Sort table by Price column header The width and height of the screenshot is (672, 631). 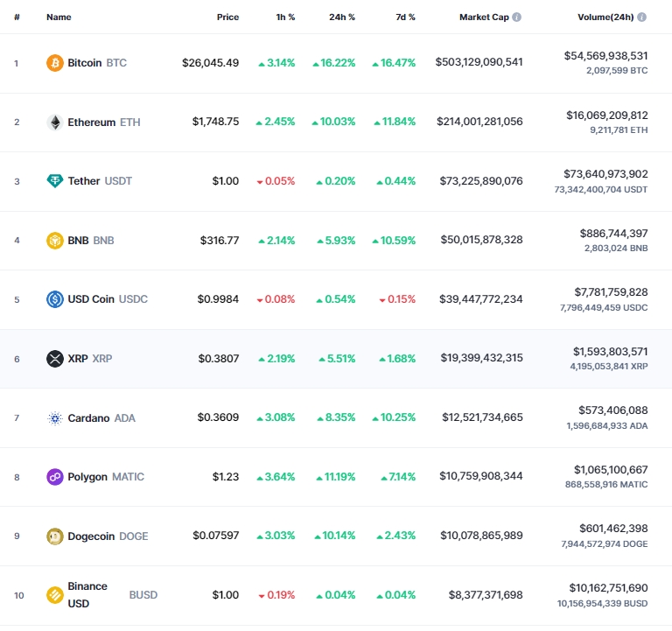coord(227,18)
